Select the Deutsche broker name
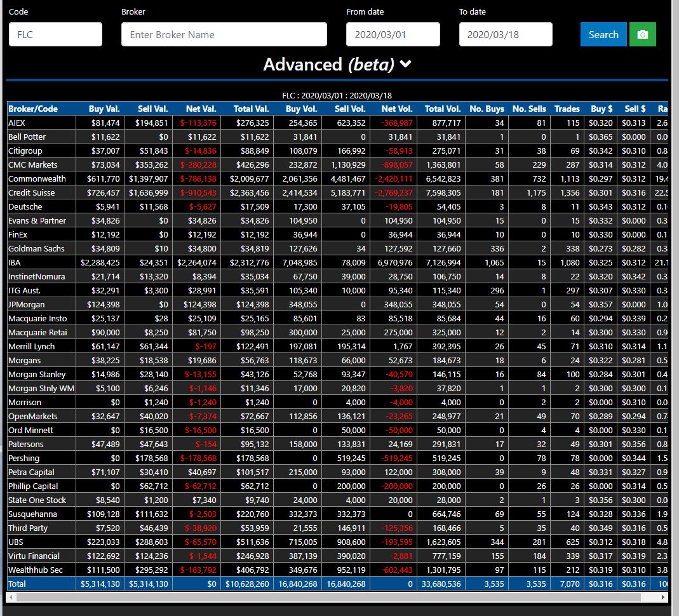679x616 pixels. 25,206
